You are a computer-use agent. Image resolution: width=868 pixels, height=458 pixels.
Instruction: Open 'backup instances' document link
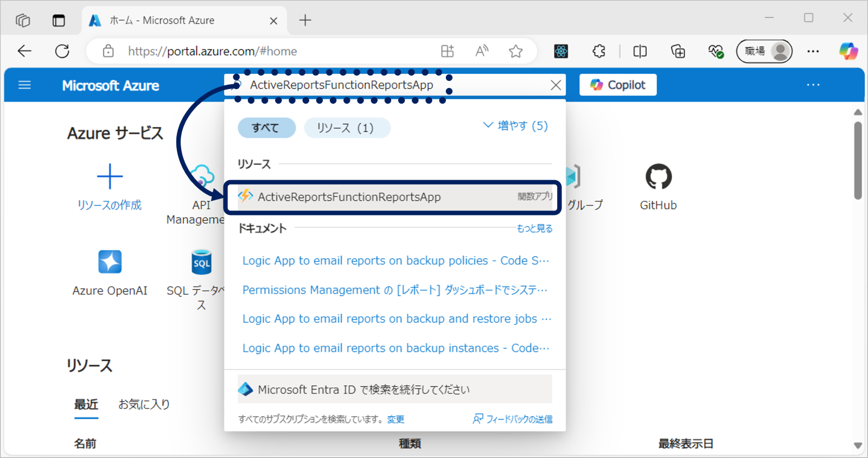395,348
